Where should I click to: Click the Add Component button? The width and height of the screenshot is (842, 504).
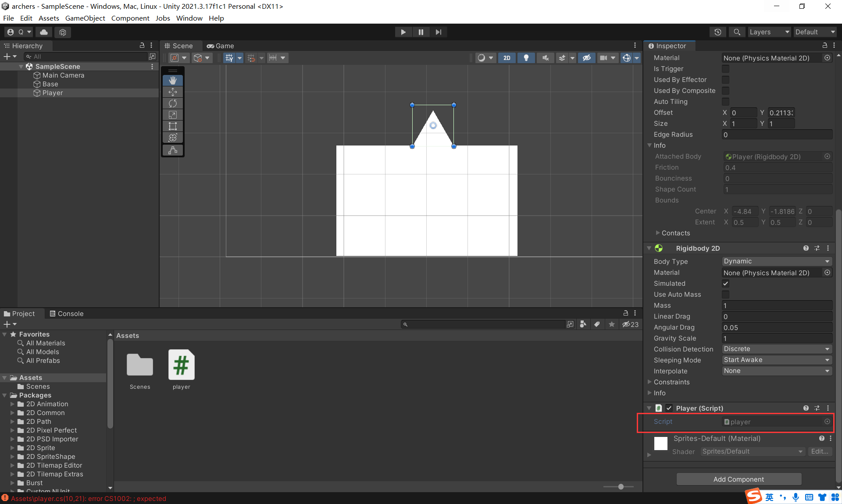739,479
